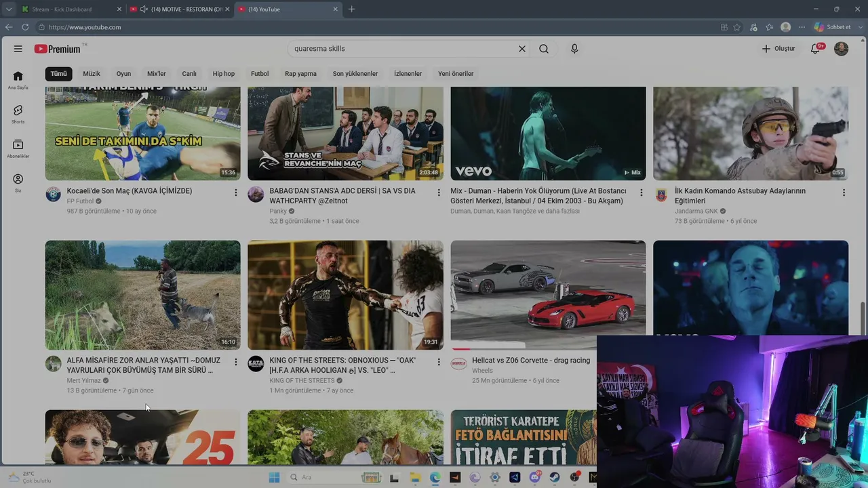Select the Canlı filter chip

[189, 74]
